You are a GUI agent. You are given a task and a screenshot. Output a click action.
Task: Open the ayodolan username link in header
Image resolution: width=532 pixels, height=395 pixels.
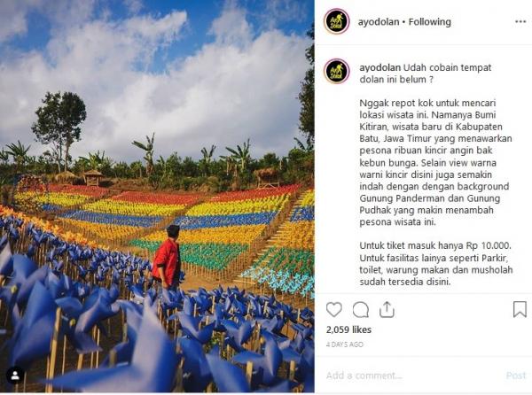[379, 22]
